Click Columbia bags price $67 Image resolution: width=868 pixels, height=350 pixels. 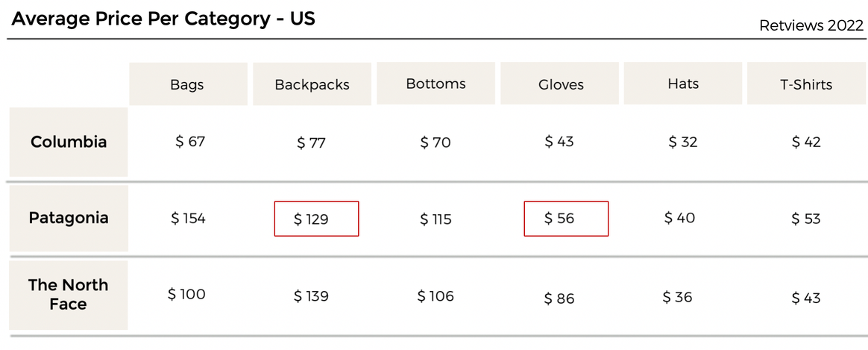pos(190,142)
